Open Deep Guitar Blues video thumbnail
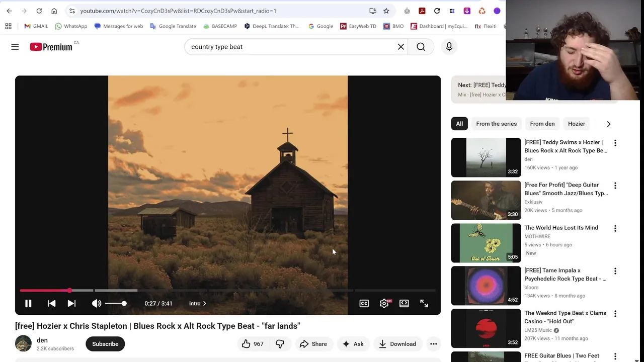This screenshot has height=362, width=644. point(486,200)
